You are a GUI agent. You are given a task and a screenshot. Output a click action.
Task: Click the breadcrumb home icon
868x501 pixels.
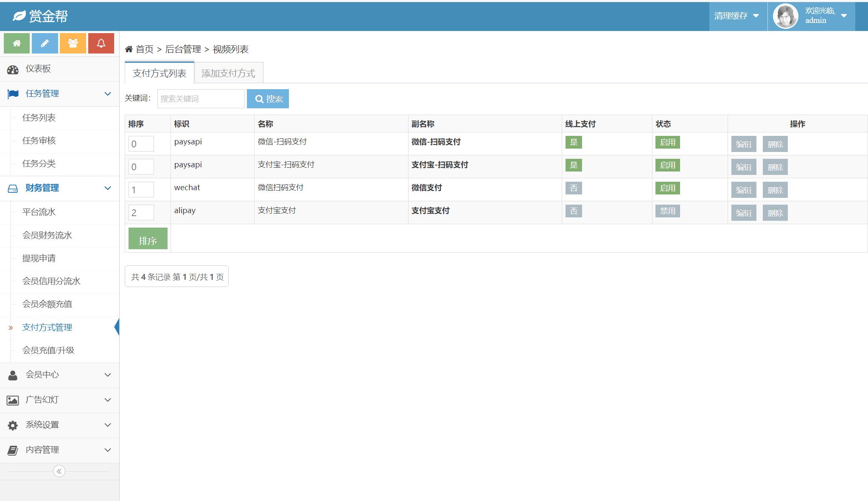pyautogui.click(x=129, y=49)
